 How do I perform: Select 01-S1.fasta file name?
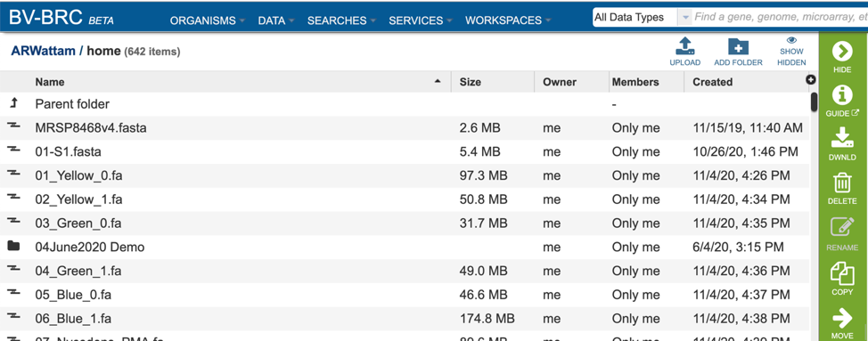point(68,151)
